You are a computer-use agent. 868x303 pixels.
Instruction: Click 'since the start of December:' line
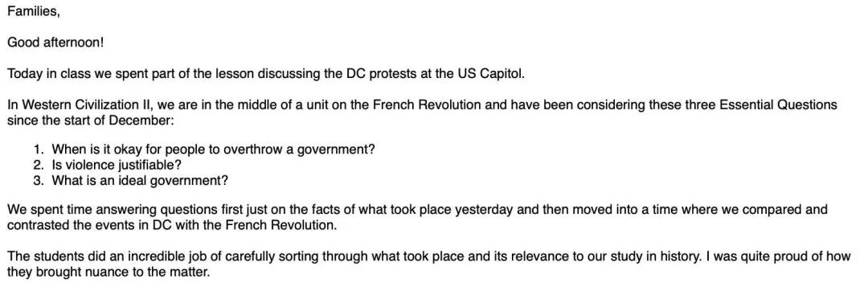point(90,120)
